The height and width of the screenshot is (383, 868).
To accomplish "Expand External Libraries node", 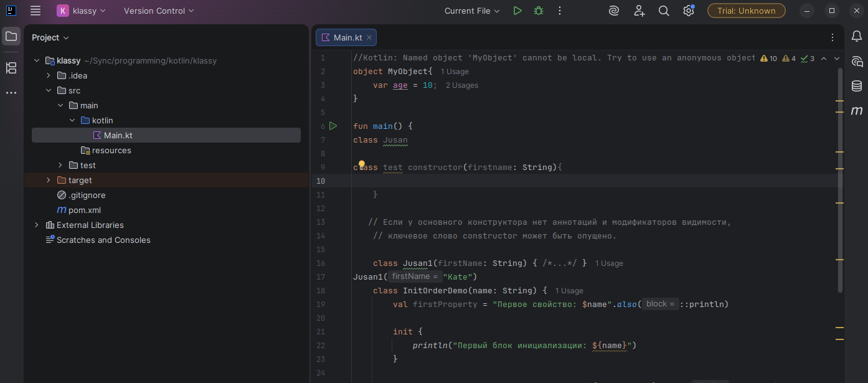I will [37, 225].
